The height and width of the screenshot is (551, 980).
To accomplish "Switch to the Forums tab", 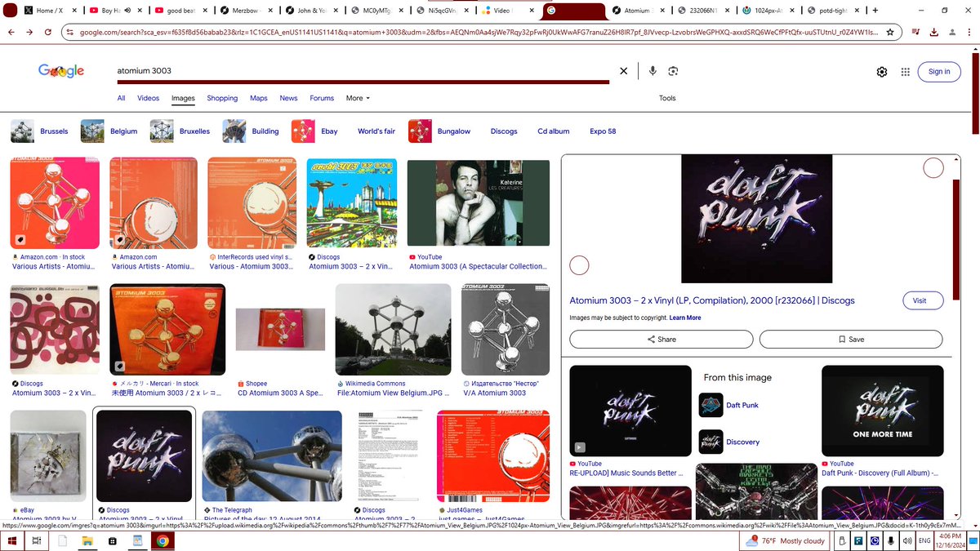I will pos(322,98).
